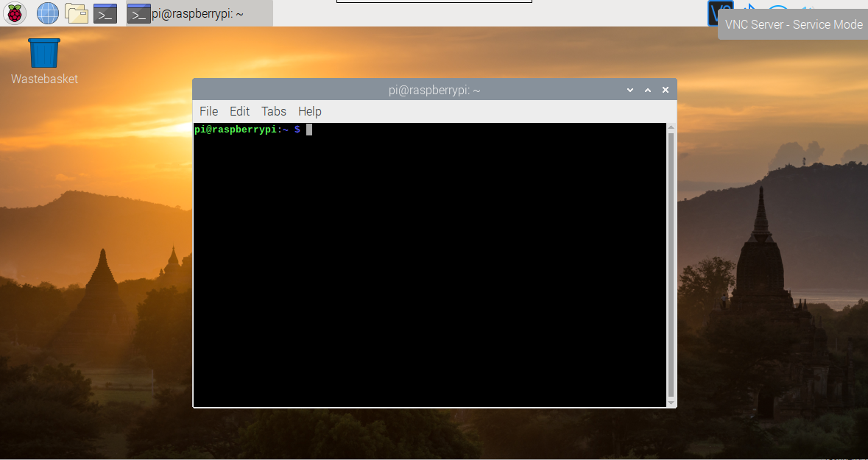Open the Tabs dropdown menu
The image size is (868, 460).
point(273,111)
